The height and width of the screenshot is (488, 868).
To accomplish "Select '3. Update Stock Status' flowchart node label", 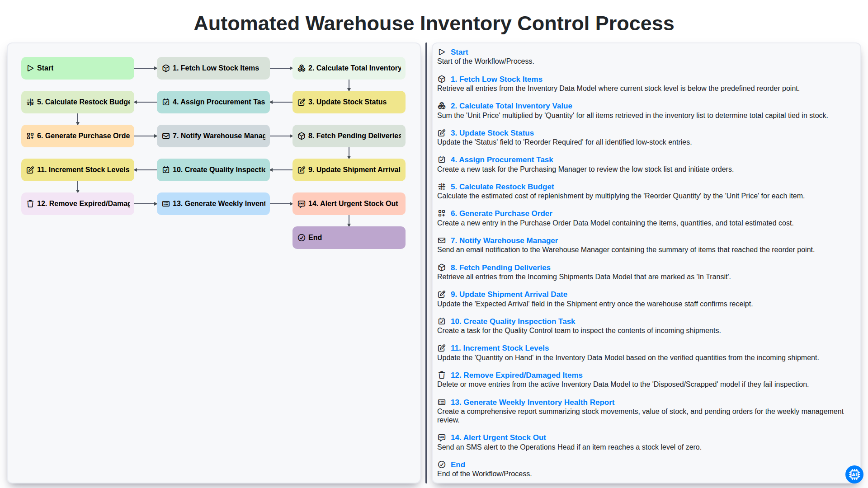I will 347,102.
